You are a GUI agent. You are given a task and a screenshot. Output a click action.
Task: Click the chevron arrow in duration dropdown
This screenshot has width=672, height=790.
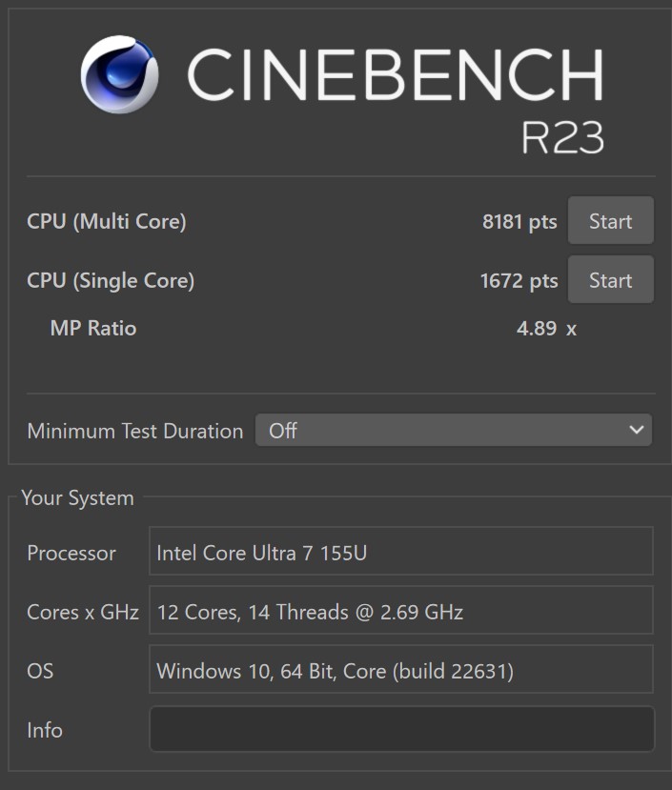[x=636, y=430]
